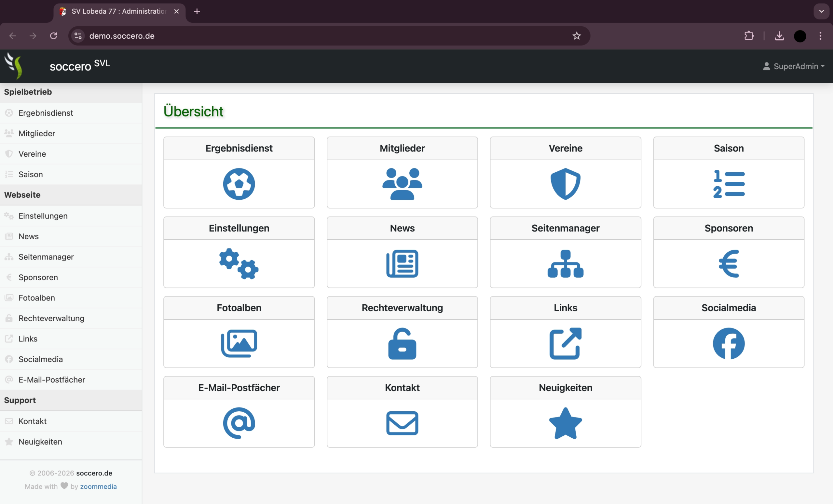Open the Kontakt envelope icon tile
833x504 pixels.
[x=402, y=424]
